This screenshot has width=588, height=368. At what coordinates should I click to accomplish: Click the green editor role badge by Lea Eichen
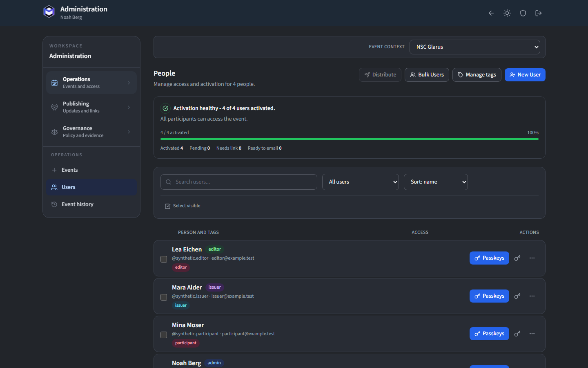(215, 249)
